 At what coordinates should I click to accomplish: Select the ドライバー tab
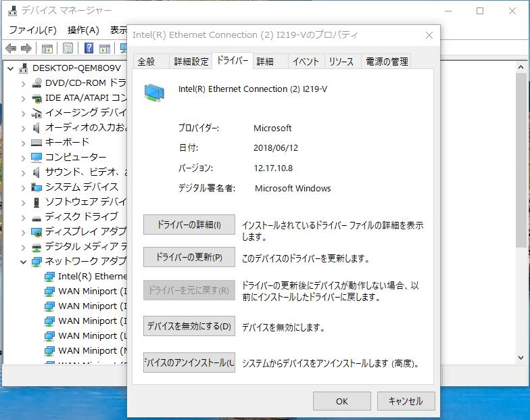233,61
